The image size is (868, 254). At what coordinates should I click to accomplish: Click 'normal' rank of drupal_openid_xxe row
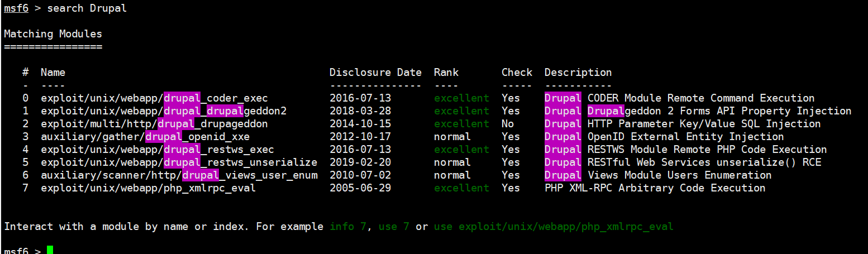[x=452, y=137]
